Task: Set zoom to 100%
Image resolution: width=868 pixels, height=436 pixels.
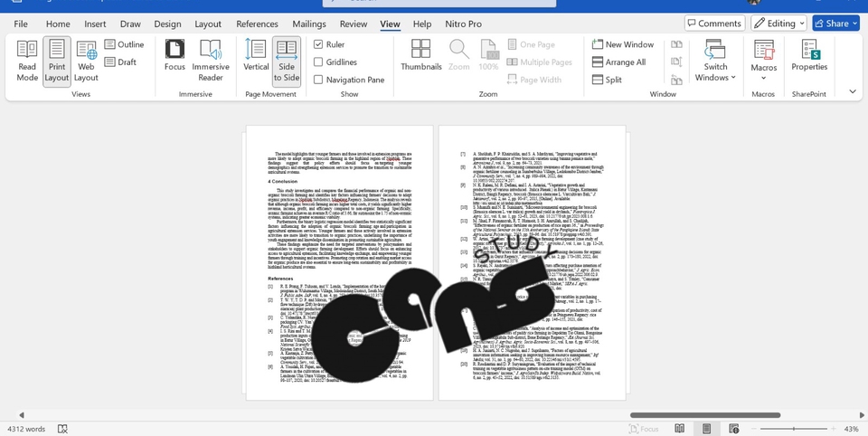Action: 488,55
